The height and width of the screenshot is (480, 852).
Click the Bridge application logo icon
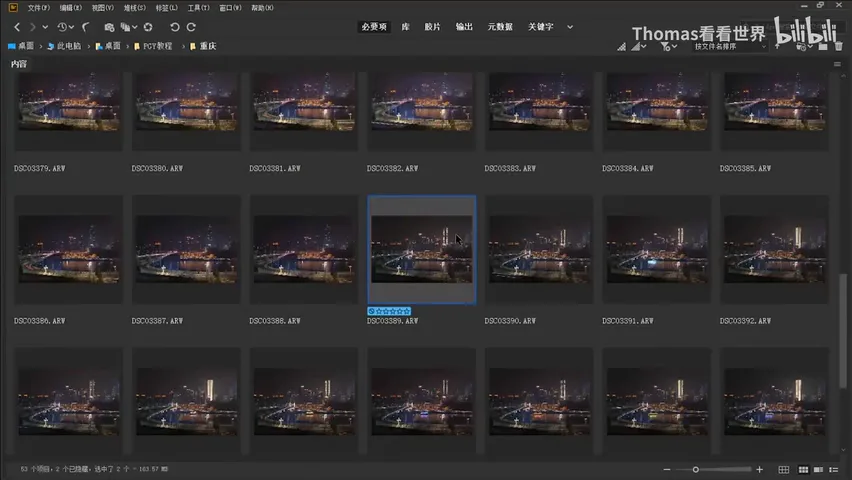13,8
